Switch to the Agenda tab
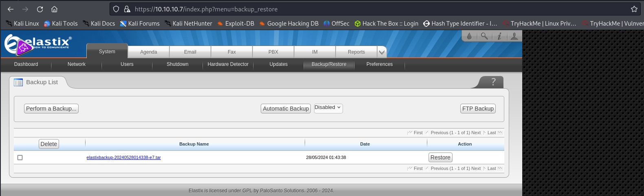644x196 pixels. [x=149, y=52]
